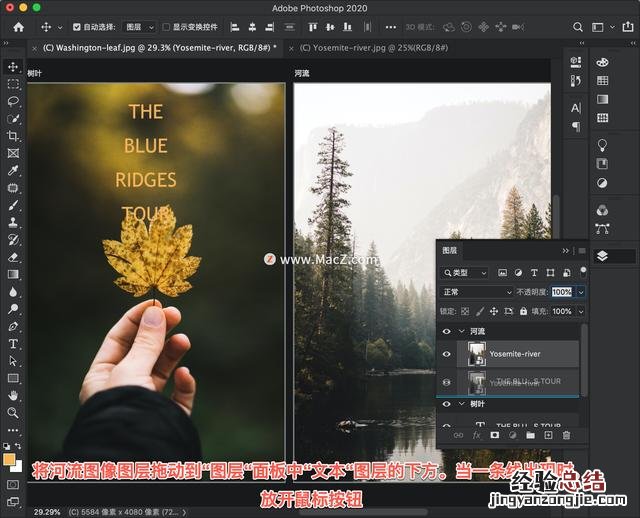Image resolution: width=640 pixels, height=518 pixels.
Task: Hide the 河流 group via eye icon
Action: pyautogui.click(x=447, y=331)
